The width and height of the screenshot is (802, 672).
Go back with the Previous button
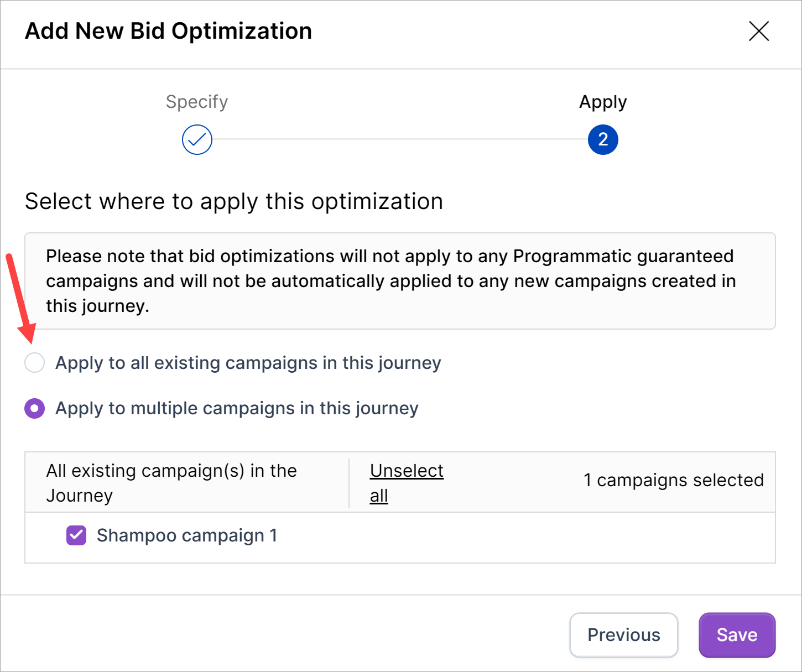(623, 635)
